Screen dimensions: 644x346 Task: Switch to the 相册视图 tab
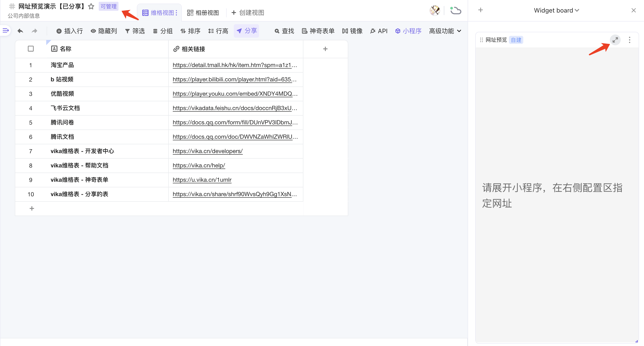[x=203, y=13]
